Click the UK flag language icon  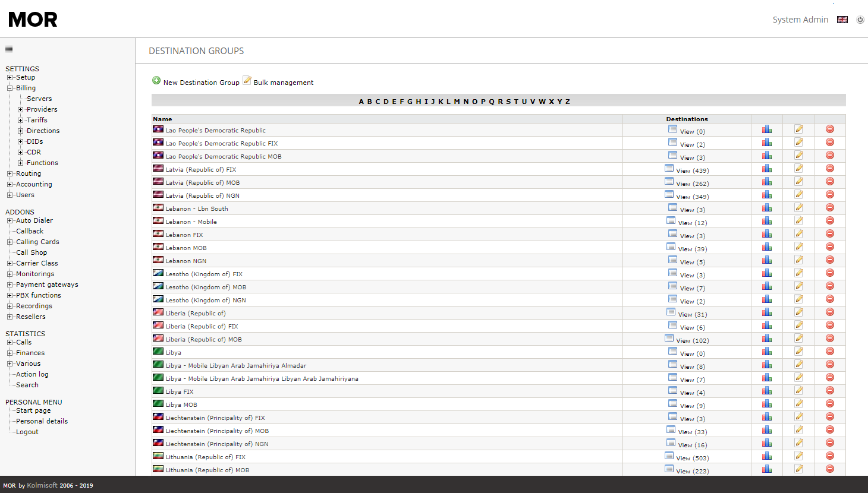click(842, 20)
